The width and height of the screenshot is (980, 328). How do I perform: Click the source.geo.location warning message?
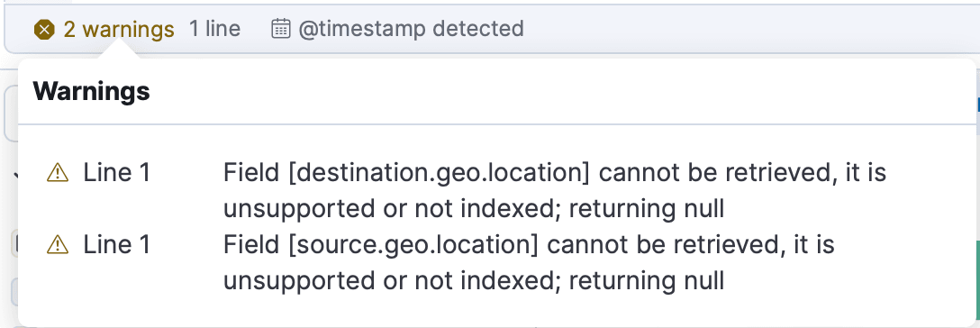pos(529,262)
